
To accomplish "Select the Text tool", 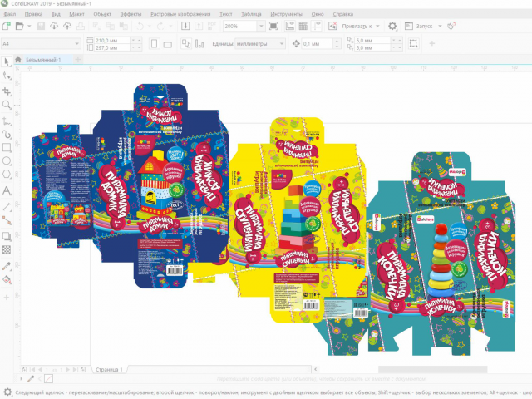I will click(7, 190).
